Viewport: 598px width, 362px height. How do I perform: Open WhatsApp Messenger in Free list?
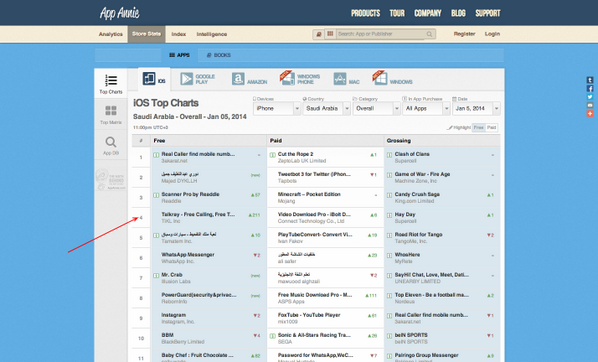click(x=188, y=254)
